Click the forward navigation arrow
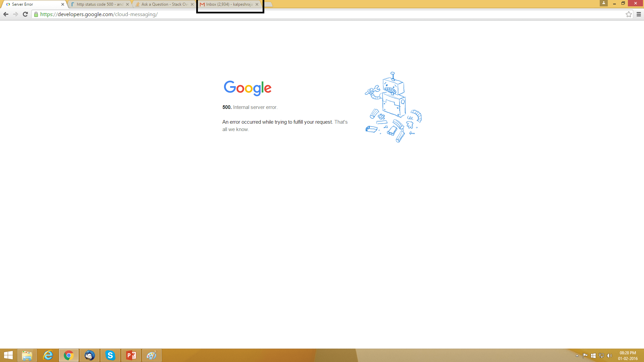The width and height of the screenshot is (644, 362). 15,14
